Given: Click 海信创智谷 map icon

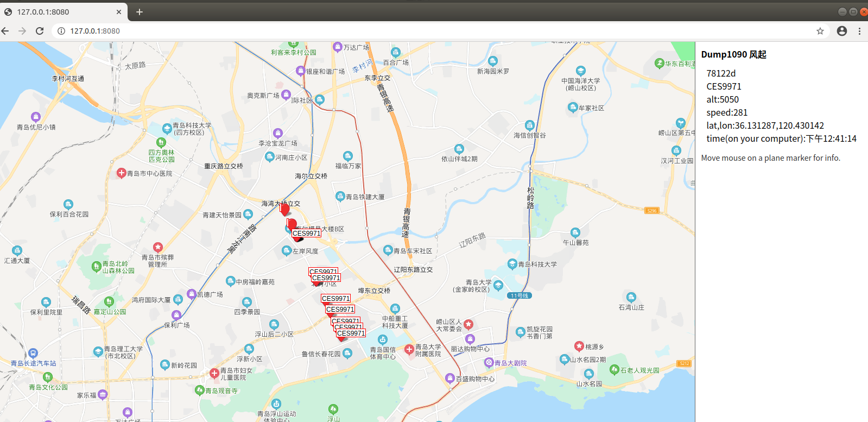Looking at the screenshot, I should [x=530, y=125].
